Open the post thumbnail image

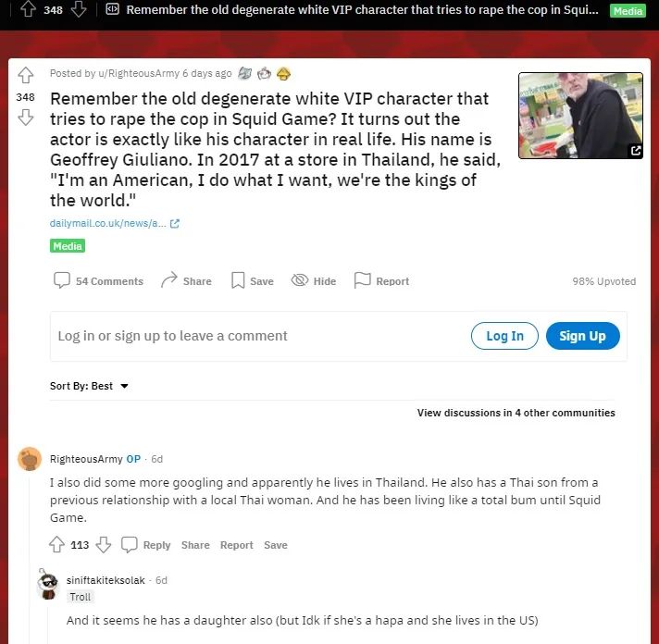580,116
